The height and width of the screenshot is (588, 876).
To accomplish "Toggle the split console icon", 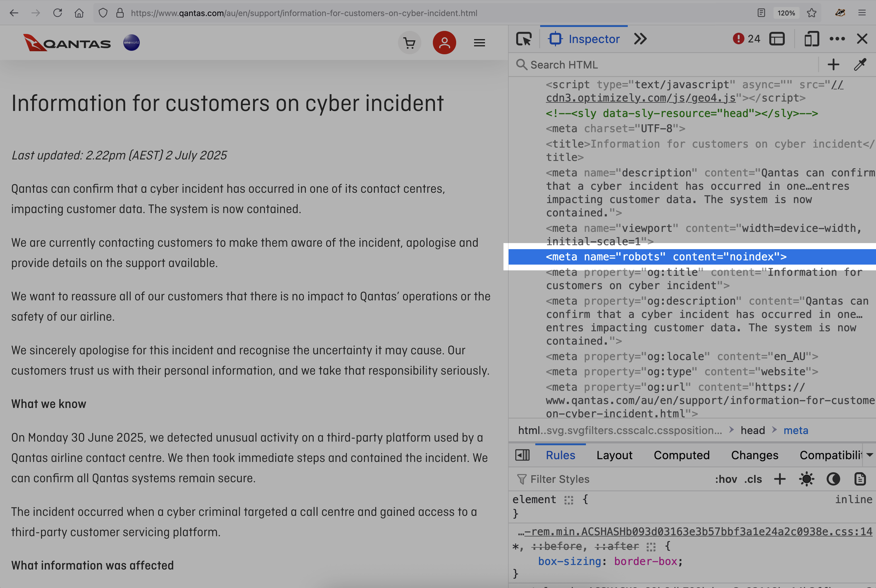I will point(777,39).
